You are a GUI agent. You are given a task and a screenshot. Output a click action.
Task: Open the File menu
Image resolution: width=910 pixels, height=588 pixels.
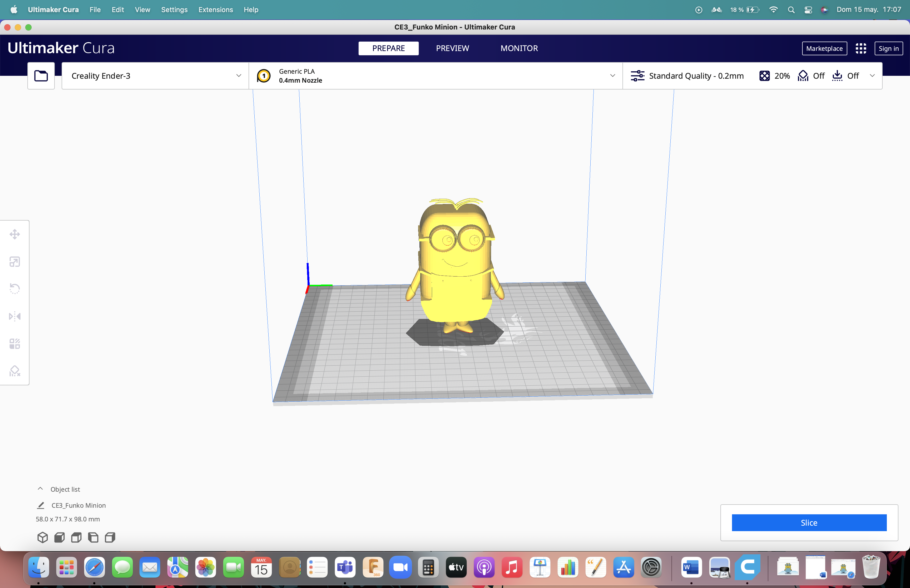coord(95,10)
